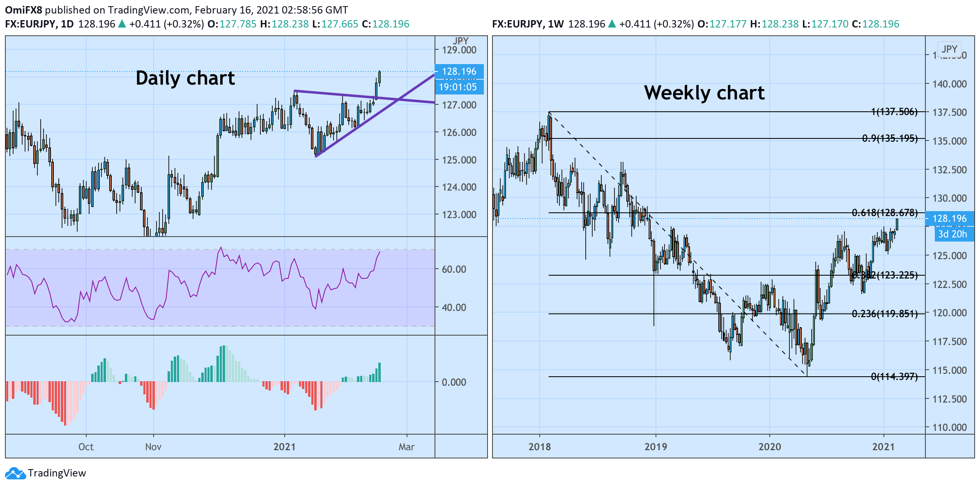This screenshot has width=980, height=488.
Task: Open the TradingView wordmark link
Action: [57, 473]
